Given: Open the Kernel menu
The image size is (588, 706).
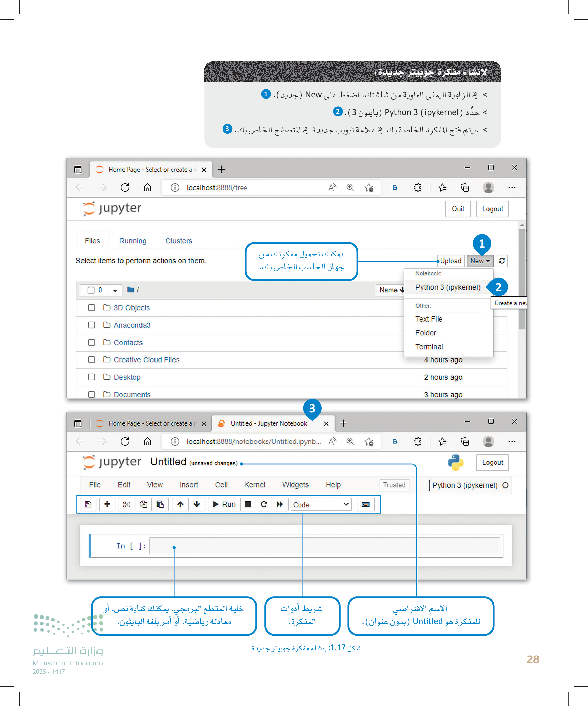Looking at the screenshot, I should tap(254, 485).
